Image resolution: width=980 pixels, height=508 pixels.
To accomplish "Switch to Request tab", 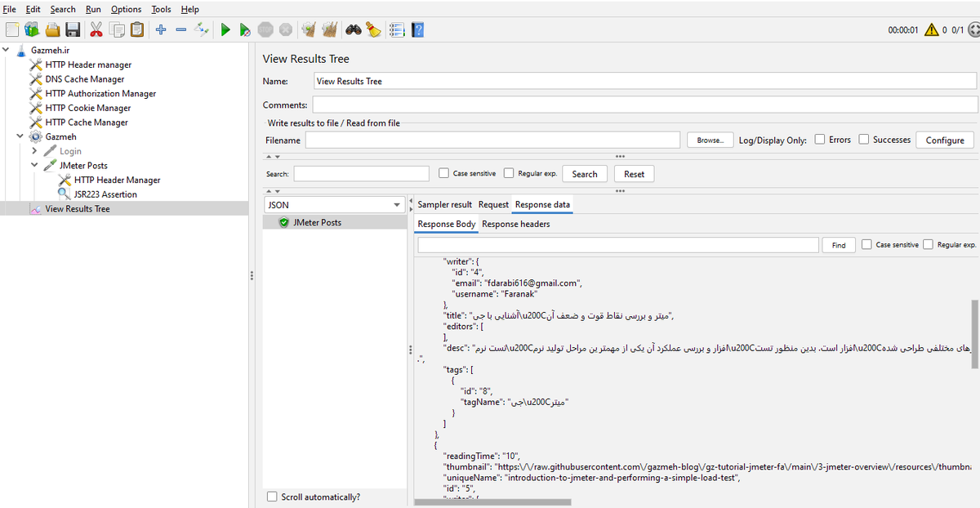I will tap(493, 204).
